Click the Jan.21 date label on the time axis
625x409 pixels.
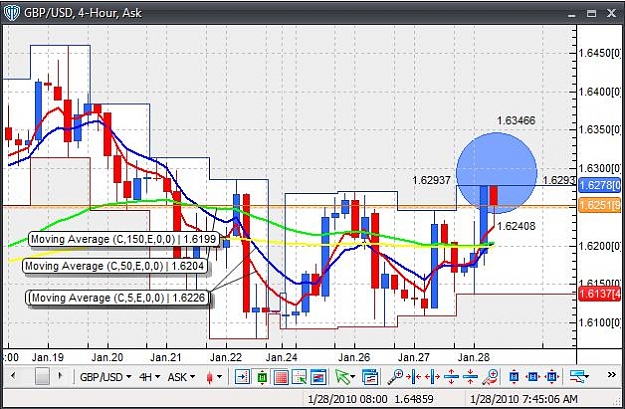click(x=166, y=357)
